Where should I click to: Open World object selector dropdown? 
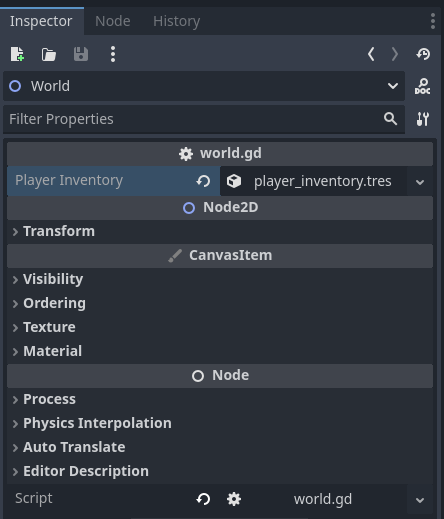coord(204,86)
